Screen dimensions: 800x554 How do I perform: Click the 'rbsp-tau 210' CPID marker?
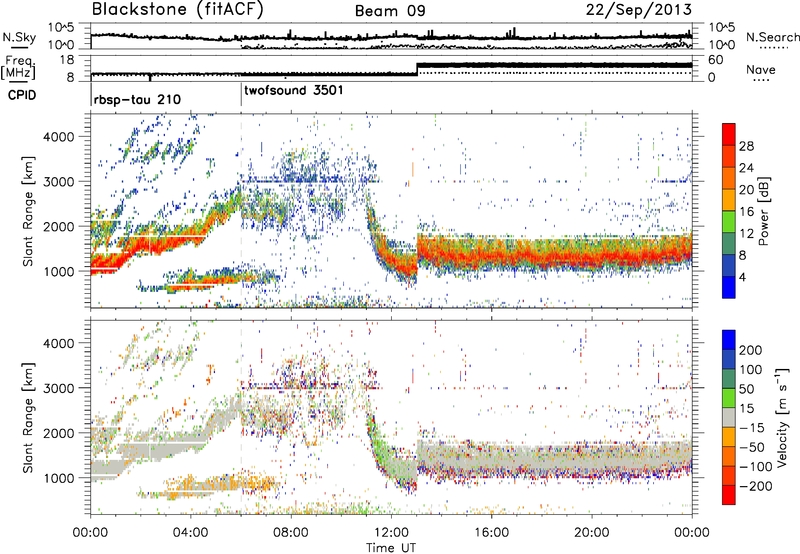[137, 99]
